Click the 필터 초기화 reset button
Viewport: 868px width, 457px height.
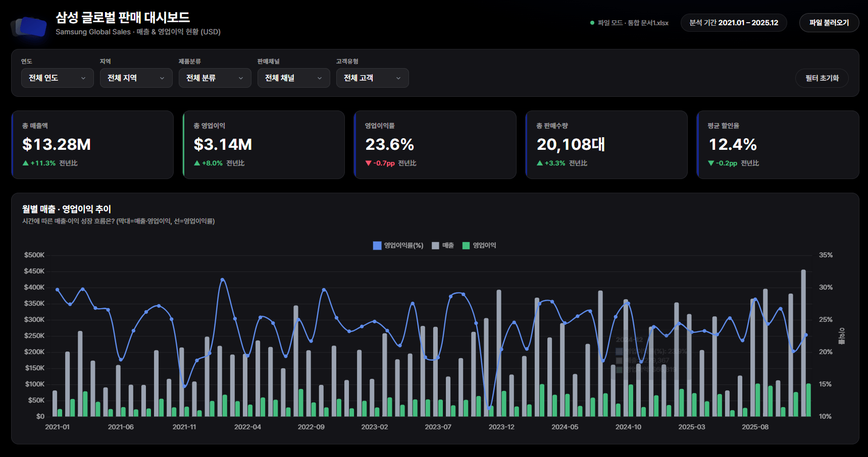[x=822, y=78]
